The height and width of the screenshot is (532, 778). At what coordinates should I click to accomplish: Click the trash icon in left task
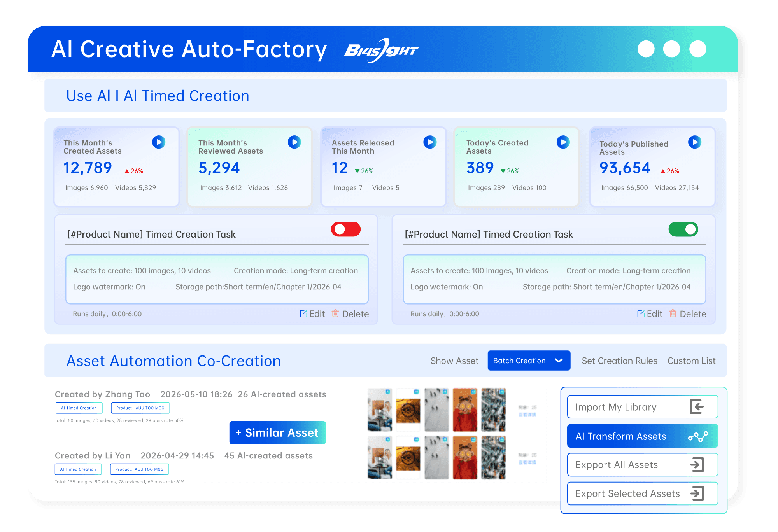click(x=335, y=313)
